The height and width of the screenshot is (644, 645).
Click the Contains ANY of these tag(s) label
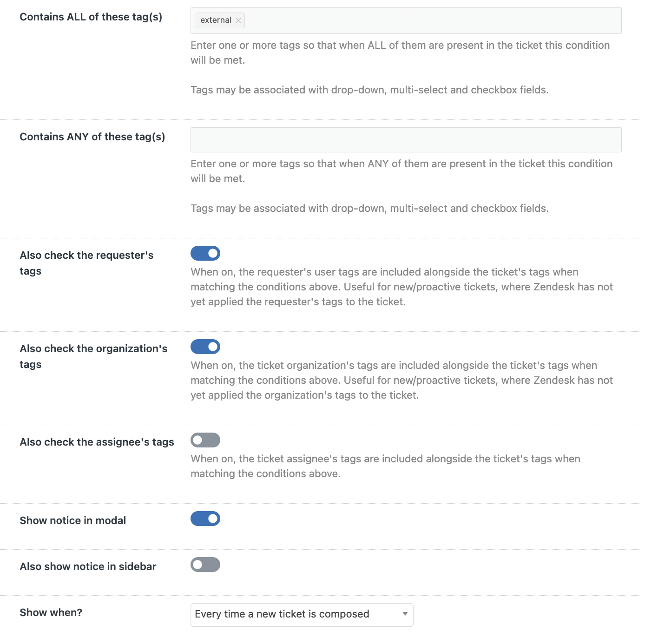(x=92, y=137)
